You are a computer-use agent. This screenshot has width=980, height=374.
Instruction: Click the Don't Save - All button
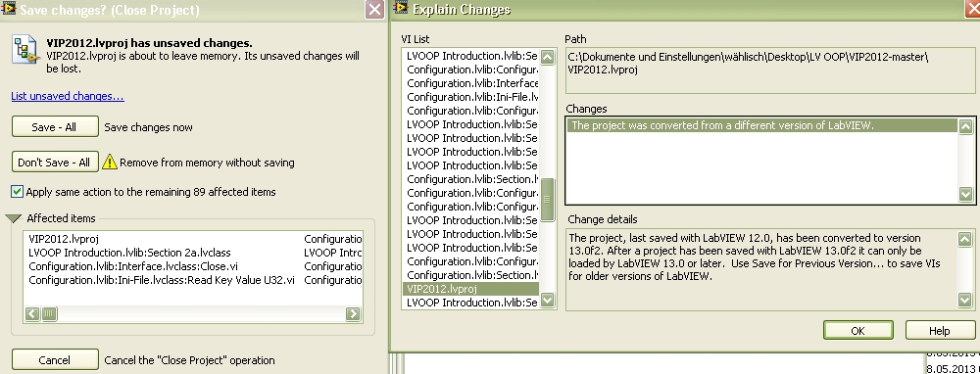[55, 163]
